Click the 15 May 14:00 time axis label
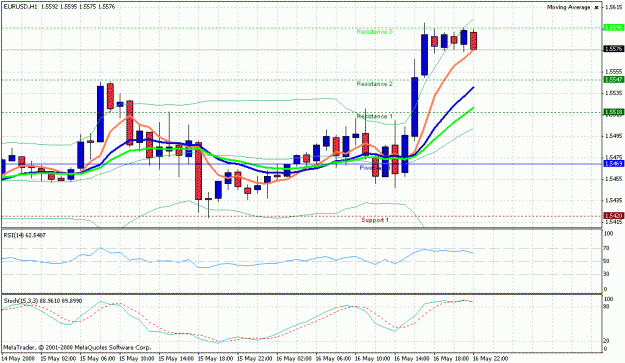The height and width of the screenshot is (363, 625). 176,359
